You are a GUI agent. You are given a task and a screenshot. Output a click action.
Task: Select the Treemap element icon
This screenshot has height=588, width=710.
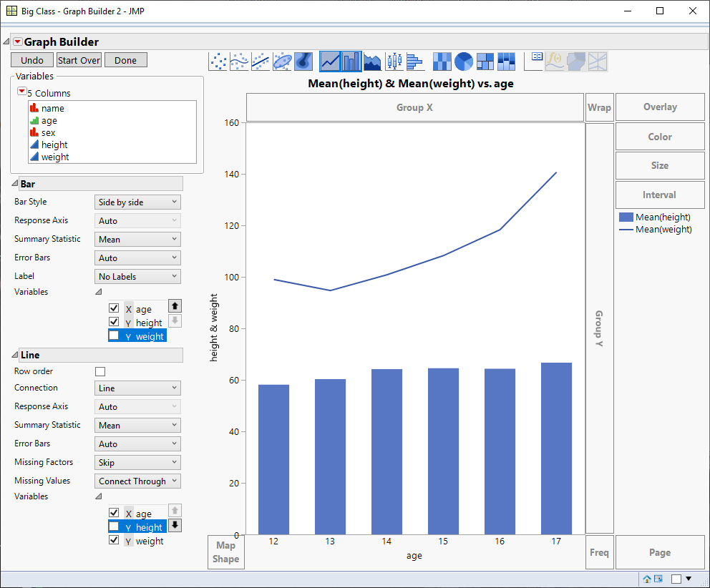[x=486, y=62]
